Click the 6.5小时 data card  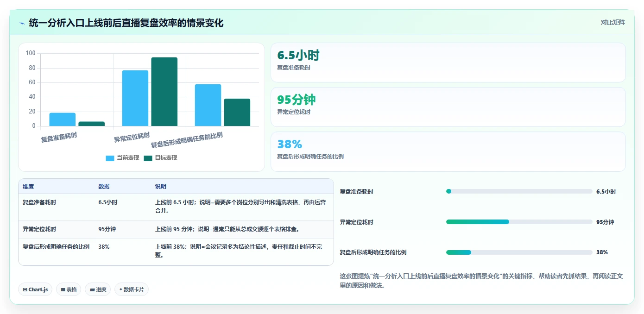448,63
